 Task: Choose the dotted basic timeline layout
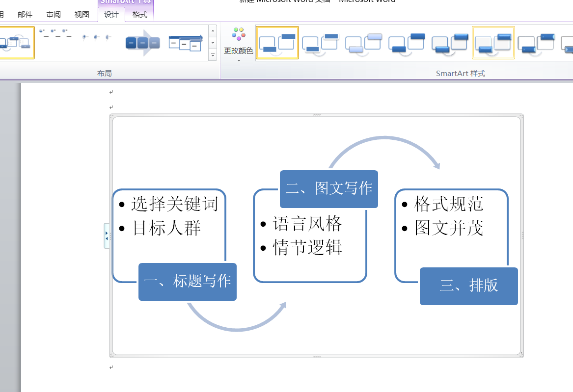55,33
